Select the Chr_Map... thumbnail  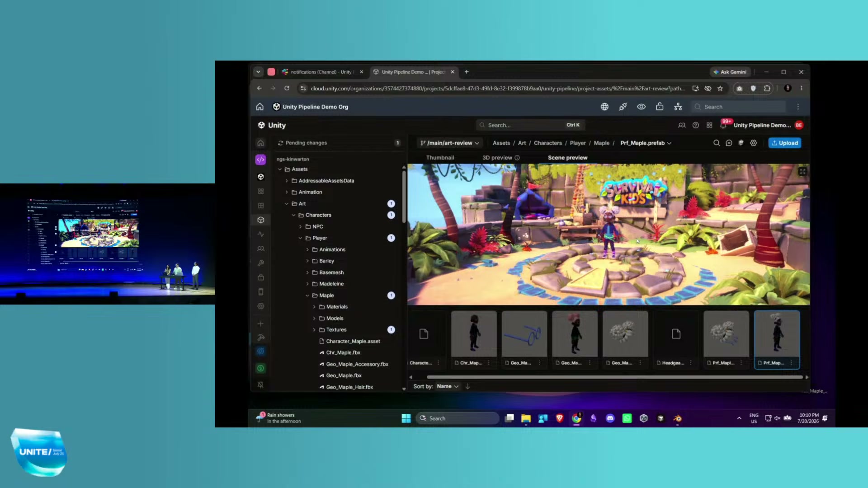click(x=473, y=339)
